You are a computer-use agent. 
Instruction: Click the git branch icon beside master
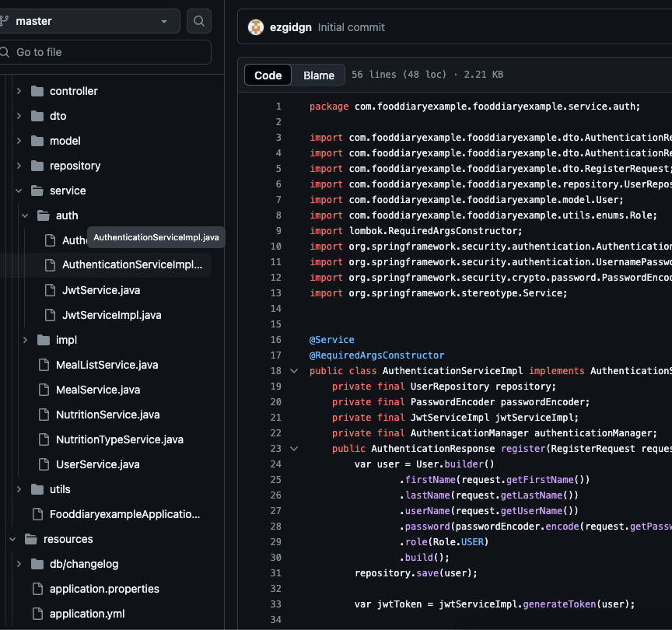[5, 20]
